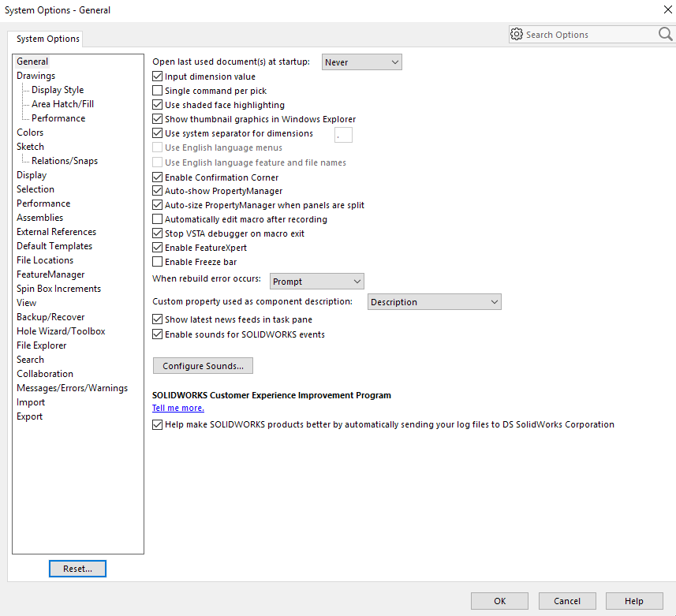The width and height of the screenshot is (676, 616).
Task: Click the gear icon in search box
Action: (x=517, y=35)
